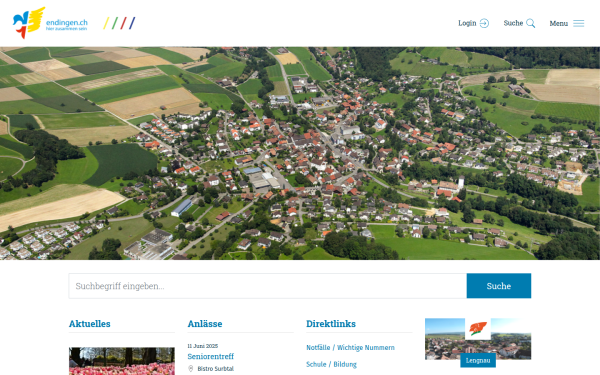600x375 pixels.
Task: Open the Seniorentreff event link
Action: coord(210,356)
